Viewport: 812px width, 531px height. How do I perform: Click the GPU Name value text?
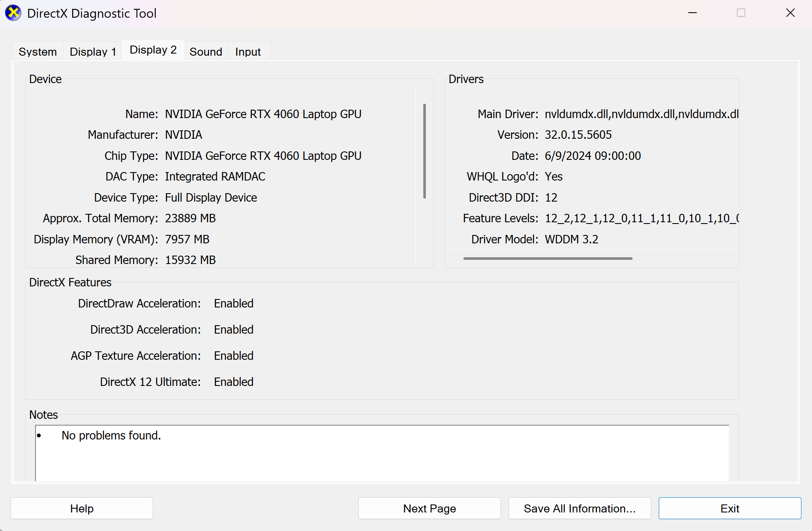(263, 114)
